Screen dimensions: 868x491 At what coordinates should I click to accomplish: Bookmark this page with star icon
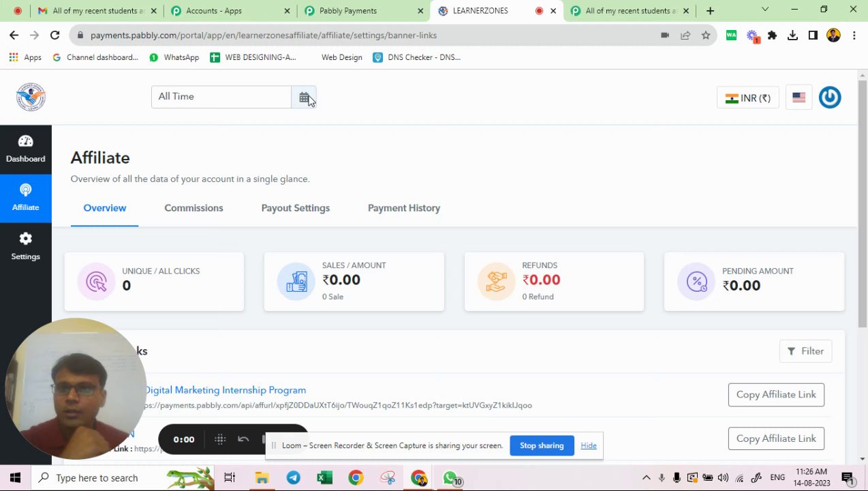click(706, 35)
